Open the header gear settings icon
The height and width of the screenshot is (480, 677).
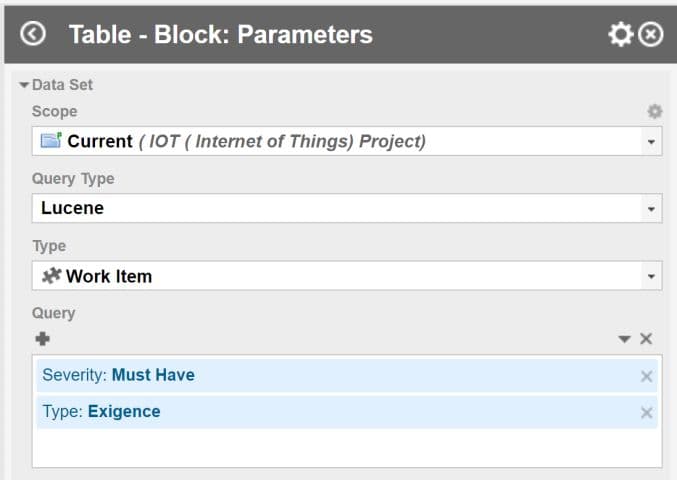[620, 34]
